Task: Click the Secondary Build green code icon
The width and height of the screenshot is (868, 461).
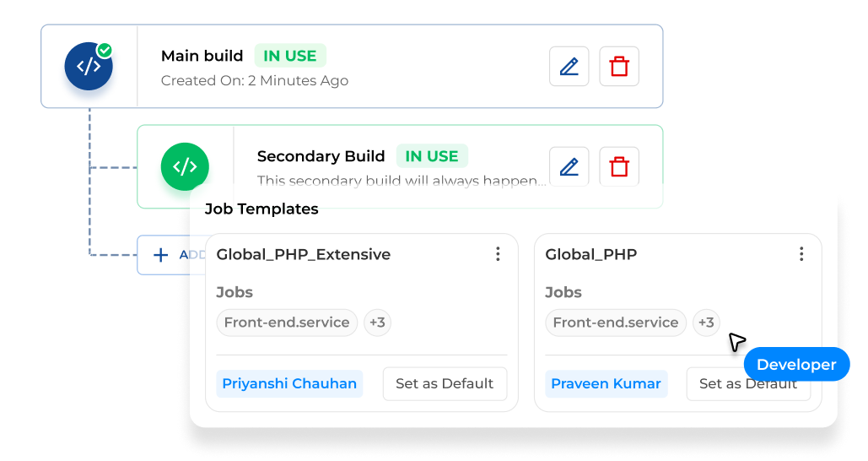Action: (x=185, y=166)
